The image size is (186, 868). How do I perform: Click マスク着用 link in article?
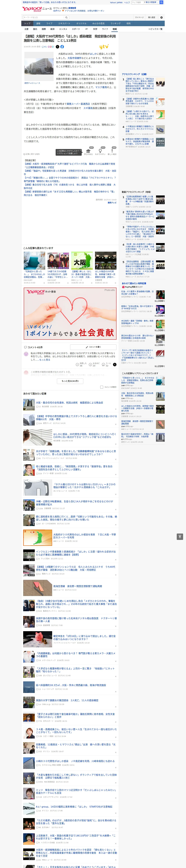point(101,87)
